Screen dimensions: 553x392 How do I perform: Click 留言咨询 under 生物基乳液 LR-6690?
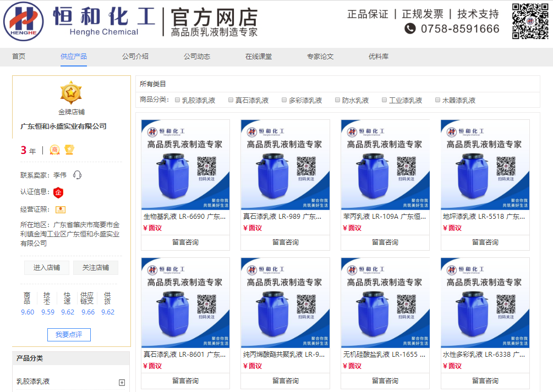[185, 242]
